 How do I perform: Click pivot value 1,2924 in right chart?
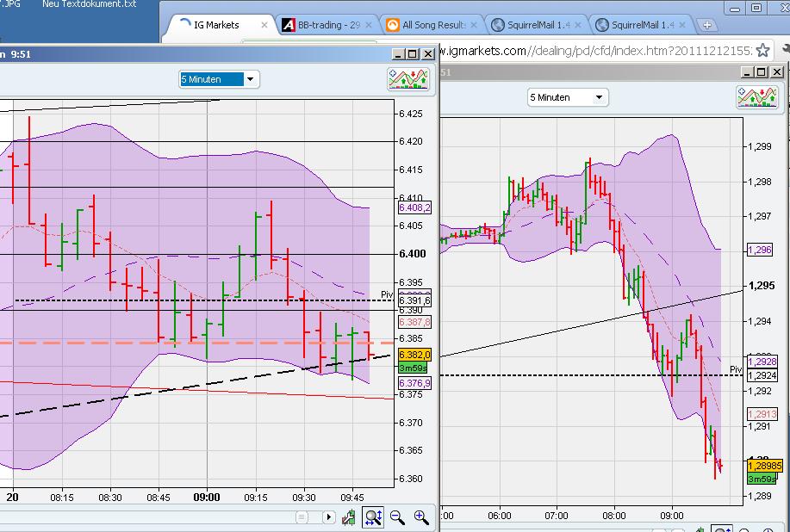pyautogui.click(x=762, y=375)
